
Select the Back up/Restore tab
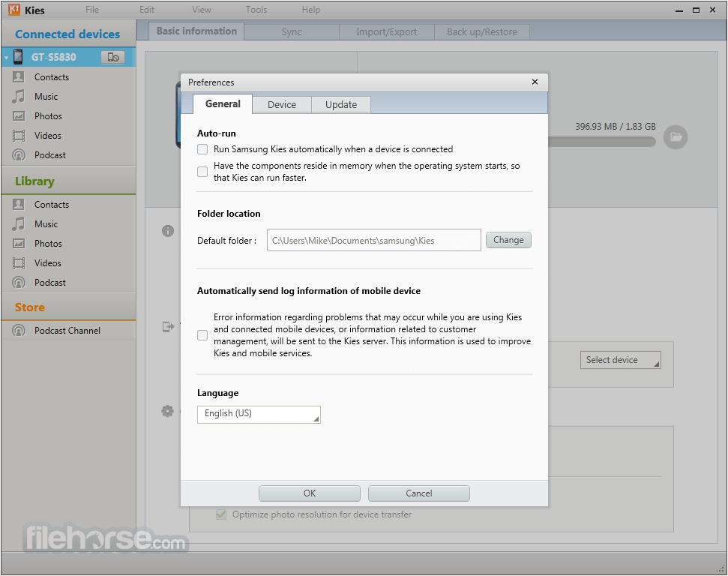(x=482, y=32)
